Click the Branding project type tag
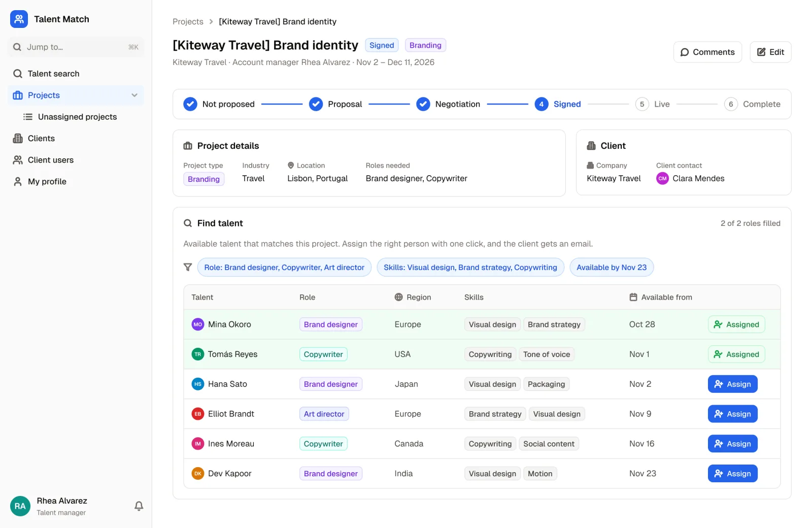The height and width of the screenshot is (528, 812). coord(204,179)
